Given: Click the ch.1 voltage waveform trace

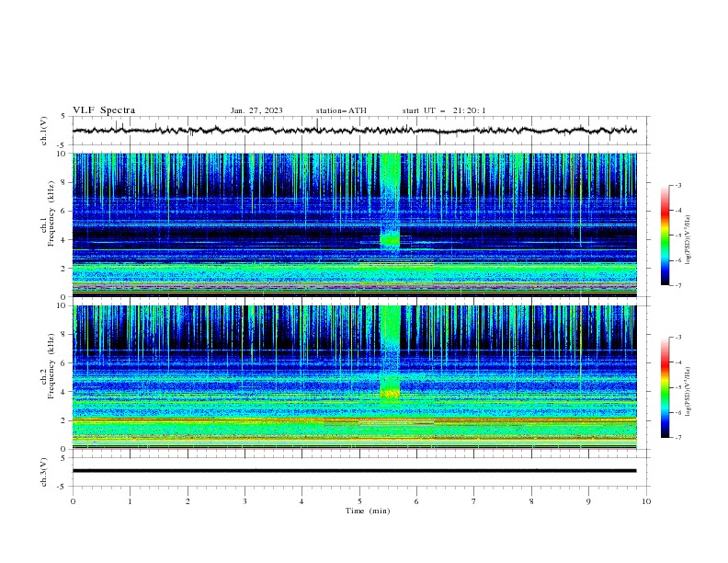Looking at the screenshot, I should click(x=354, y=131).
